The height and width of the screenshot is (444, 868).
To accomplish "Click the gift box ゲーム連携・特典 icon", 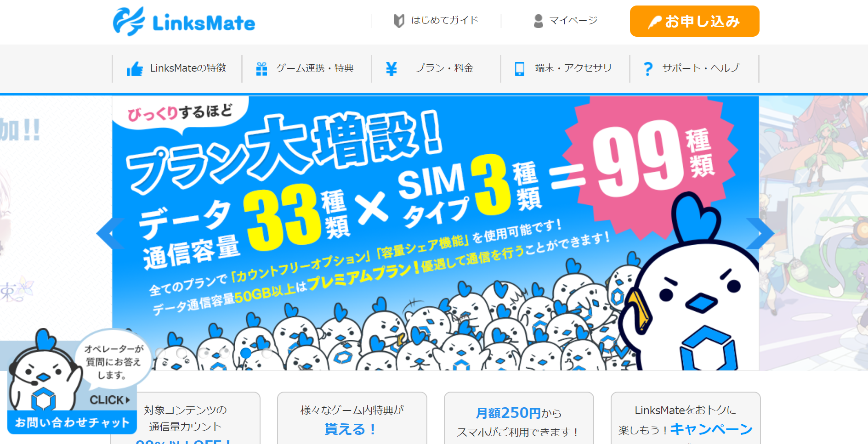I will (x=261, y=69).
